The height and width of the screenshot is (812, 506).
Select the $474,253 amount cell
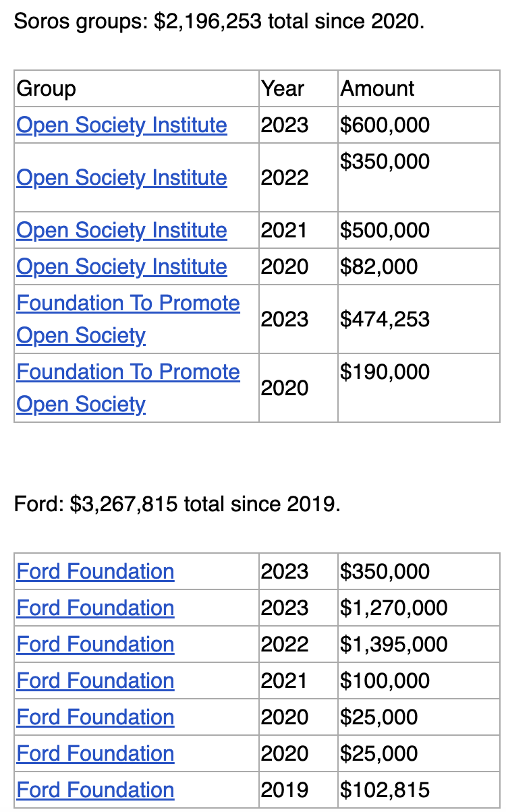pos(385,318)
